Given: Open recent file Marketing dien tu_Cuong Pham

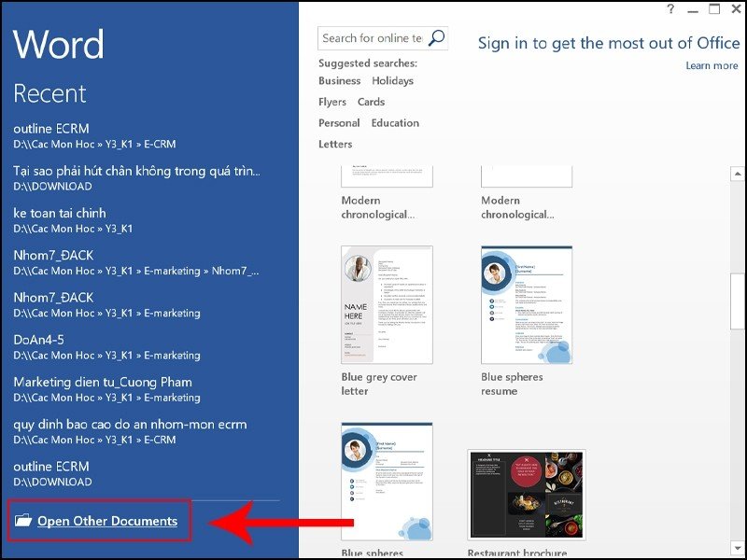Looking at the screenshot, I should 103,382.
